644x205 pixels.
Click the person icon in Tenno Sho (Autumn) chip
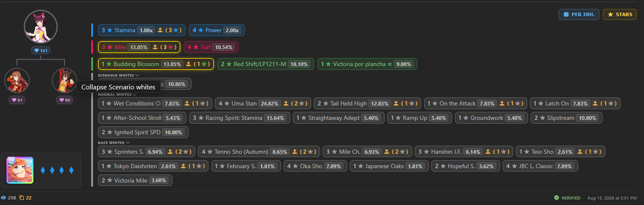click(x=295, y=152)
